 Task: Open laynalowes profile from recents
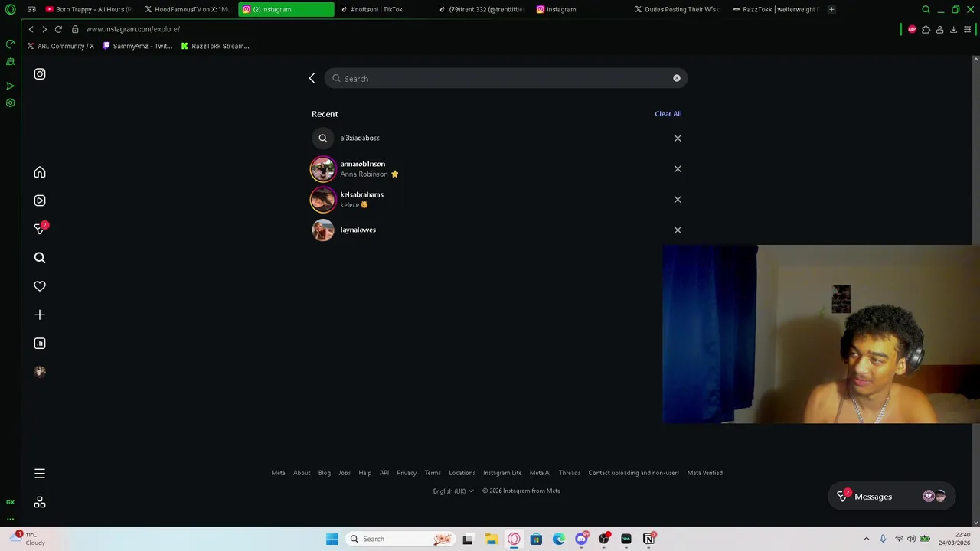496,230
